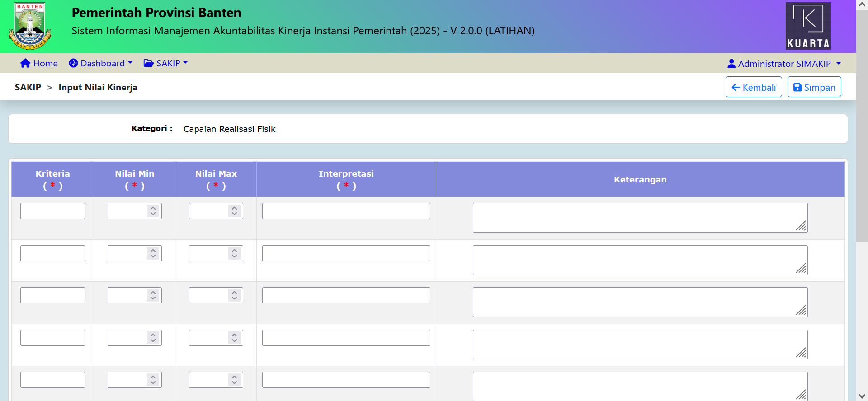
Task: Click the page scrollbar down arrow
Action: (x=862, y=396)
